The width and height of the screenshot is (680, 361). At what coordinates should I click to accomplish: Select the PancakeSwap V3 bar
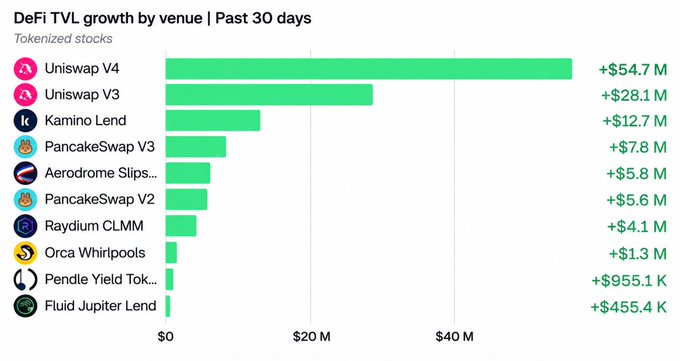[196, 147]
